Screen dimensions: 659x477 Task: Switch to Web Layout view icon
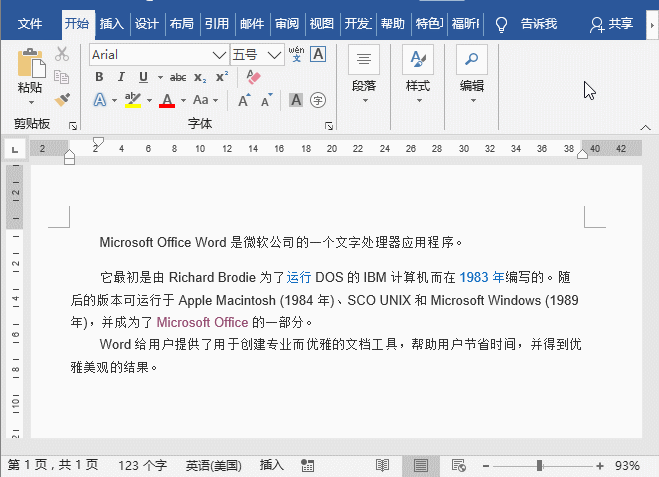point(459,465)
